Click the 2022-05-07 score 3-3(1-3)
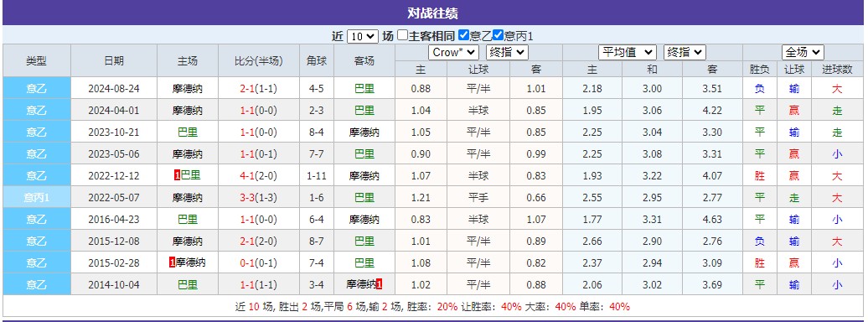Viewport: 868px width, 322px height. pos(259,198)
